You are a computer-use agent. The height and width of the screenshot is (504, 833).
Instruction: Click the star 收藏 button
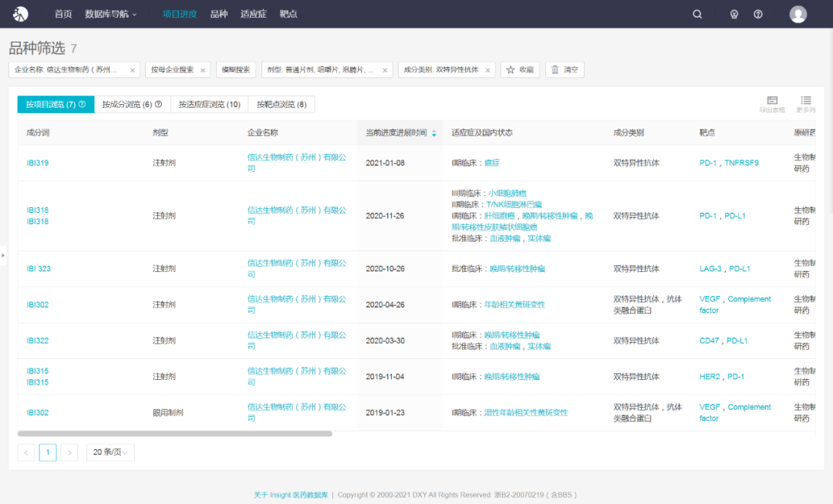(520, 69)
